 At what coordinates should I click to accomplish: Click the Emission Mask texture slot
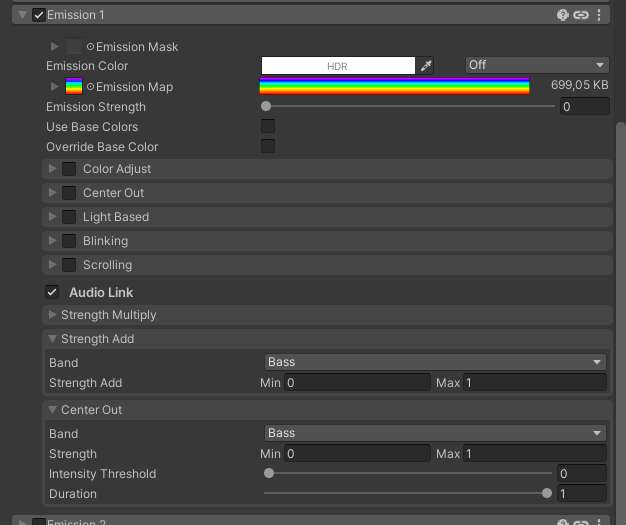pyautogui.click(x=74, y=46)
